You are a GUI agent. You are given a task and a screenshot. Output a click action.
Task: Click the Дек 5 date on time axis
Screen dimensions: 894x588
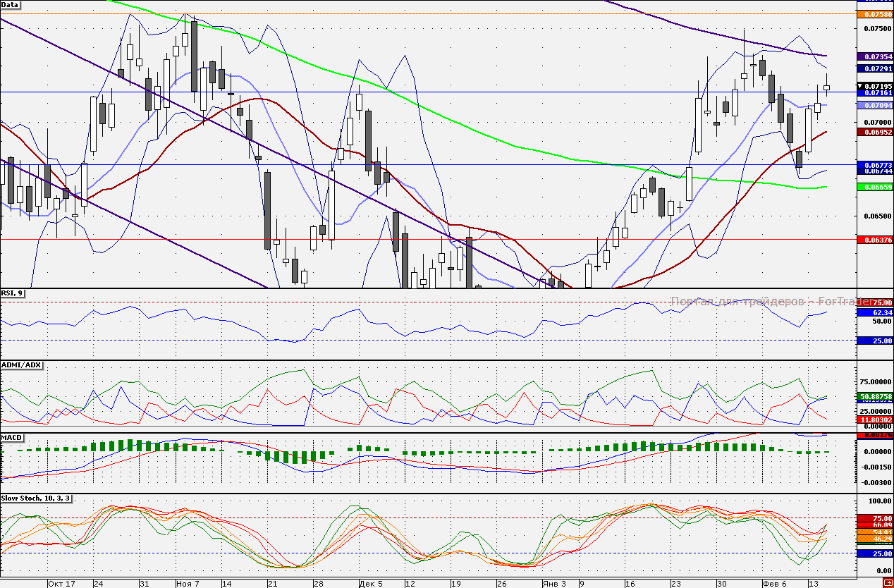point(371,583)
